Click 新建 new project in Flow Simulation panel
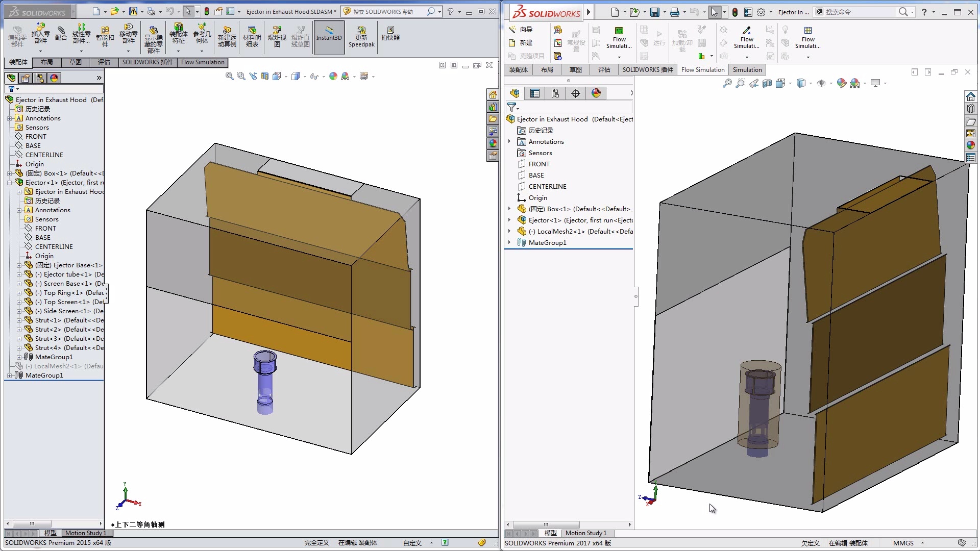The image size is (980, 551). [x=526, y=43]
